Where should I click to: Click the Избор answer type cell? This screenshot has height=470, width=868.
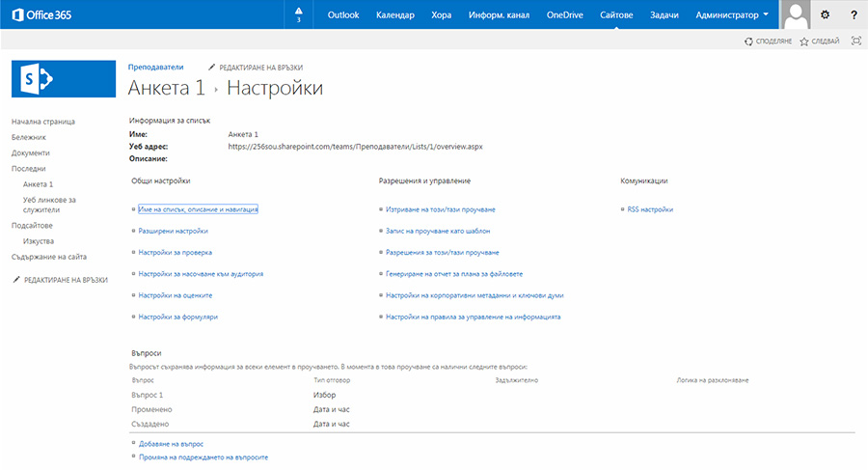coord(324,395)
